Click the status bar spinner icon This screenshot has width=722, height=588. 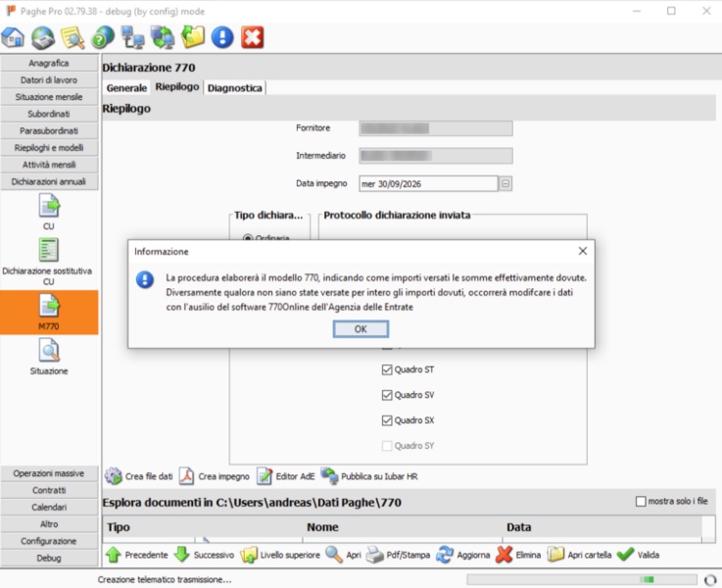tap(710, 579)
